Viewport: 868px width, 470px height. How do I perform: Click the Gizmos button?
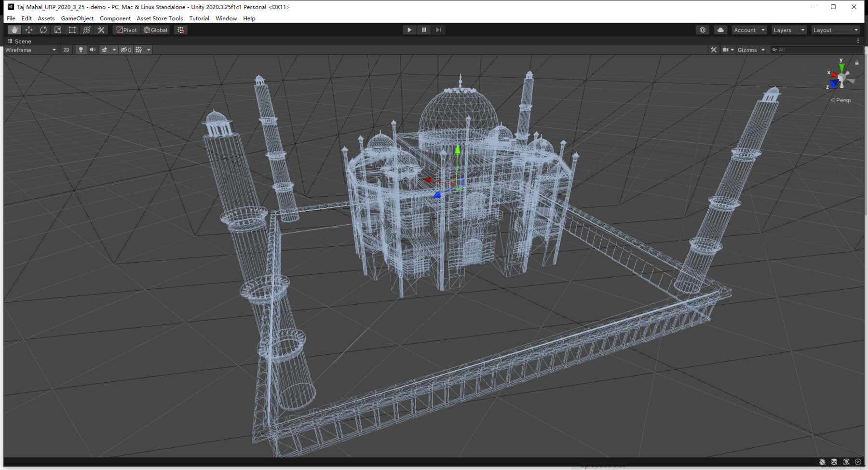pyautogui.click(x=747, y=50)
